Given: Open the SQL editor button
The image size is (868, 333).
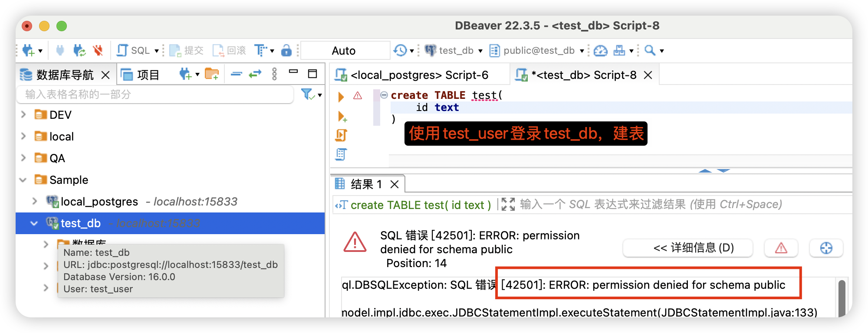Looking at the screenshot, I should tap(133, 51).
